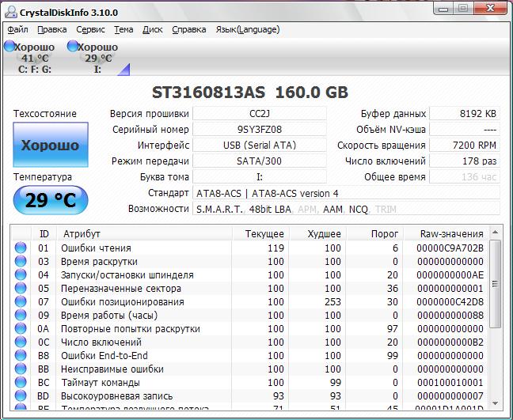Open the Правка menu
Viewport: 513px width, 420px height.
52,30
